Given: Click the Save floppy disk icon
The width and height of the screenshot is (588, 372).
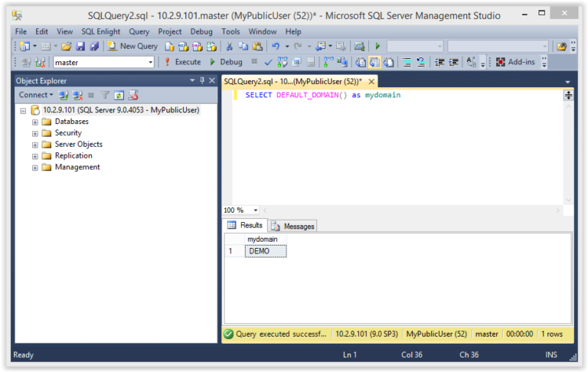Looking at the screenshot, I should [80, 46].
